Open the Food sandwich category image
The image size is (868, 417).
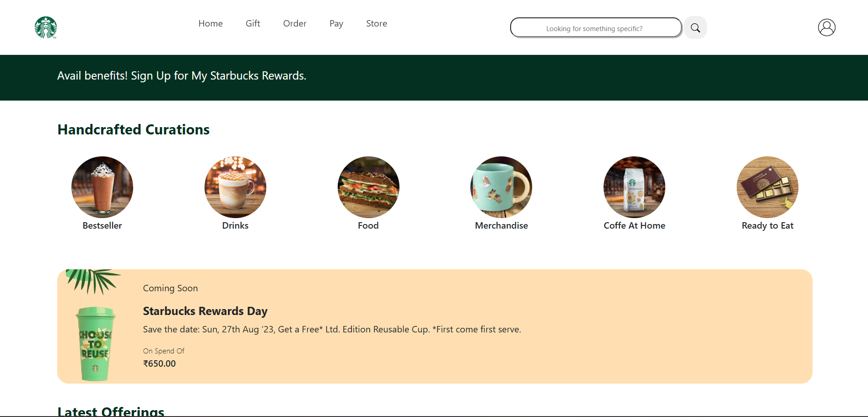point(368,187)
